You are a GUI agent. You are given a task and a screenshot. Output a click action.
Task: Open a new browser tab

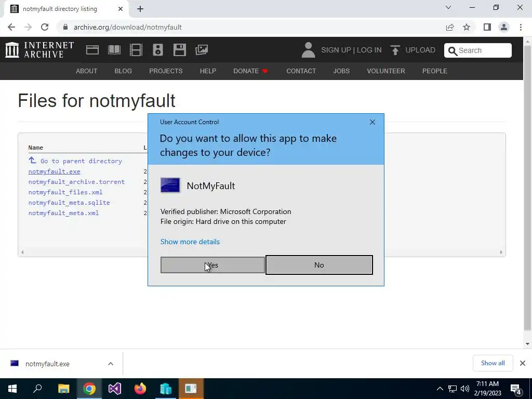pos(140,9)
